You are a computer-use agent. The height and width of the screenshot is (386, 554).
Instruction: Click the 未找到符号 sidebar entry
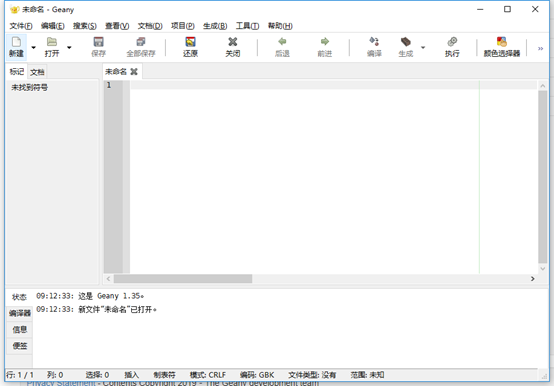(x=30, y=87)
